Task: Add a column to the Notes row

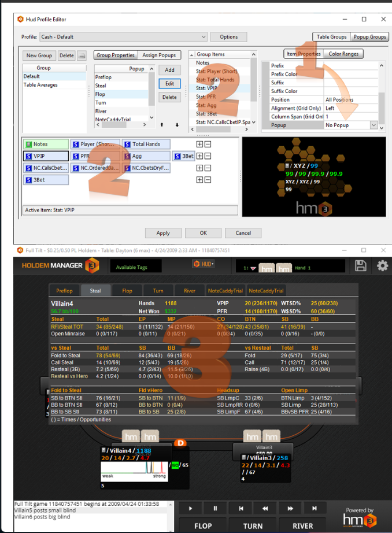Action: [199, 144]
